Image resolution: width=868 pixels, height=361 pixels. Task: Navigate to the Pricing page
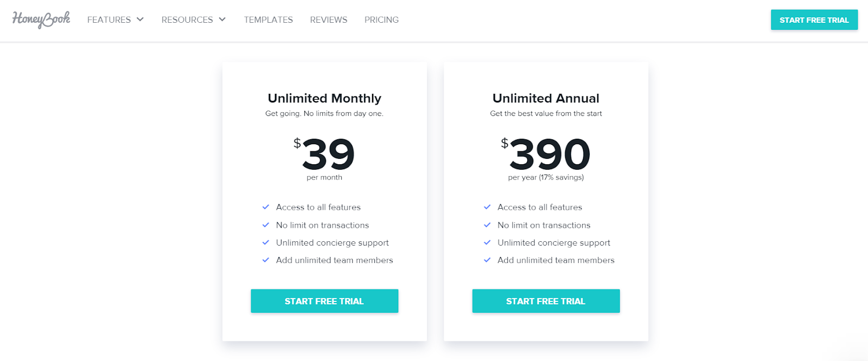click(x=381, y=20)
